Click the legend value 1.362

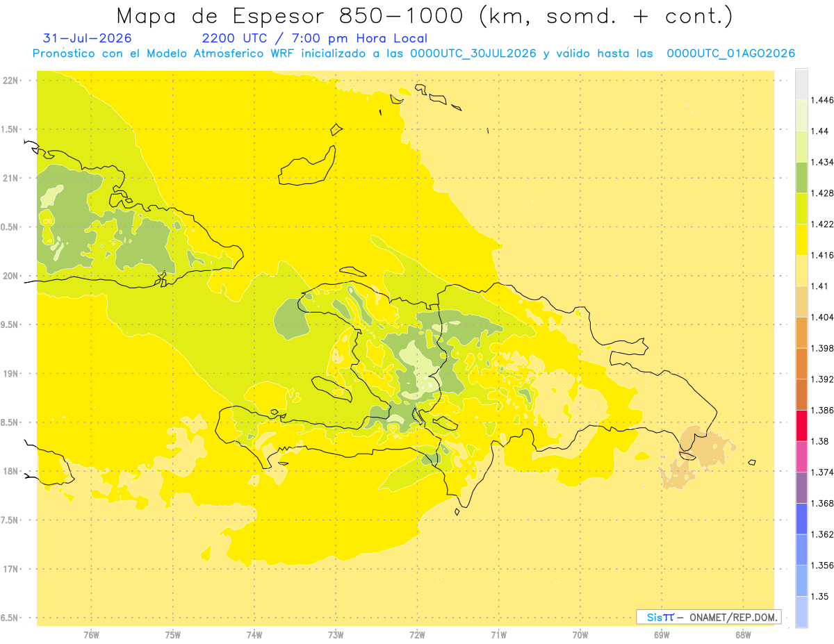822,534
